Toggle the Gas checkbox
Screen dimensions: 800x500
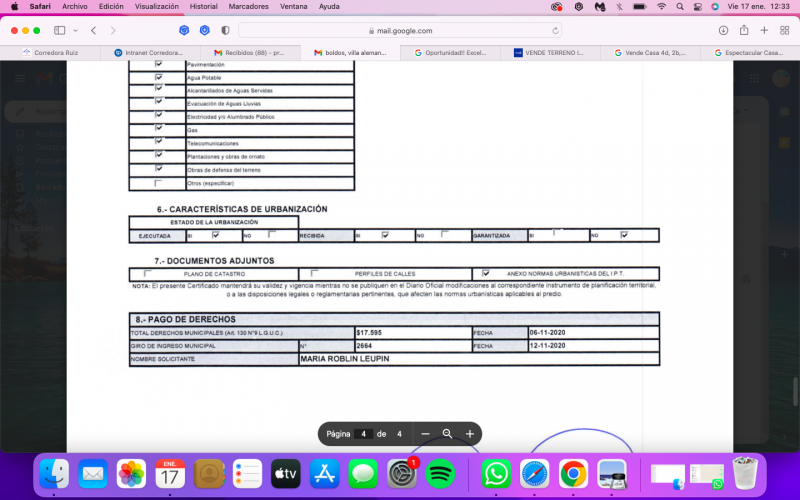158,128
